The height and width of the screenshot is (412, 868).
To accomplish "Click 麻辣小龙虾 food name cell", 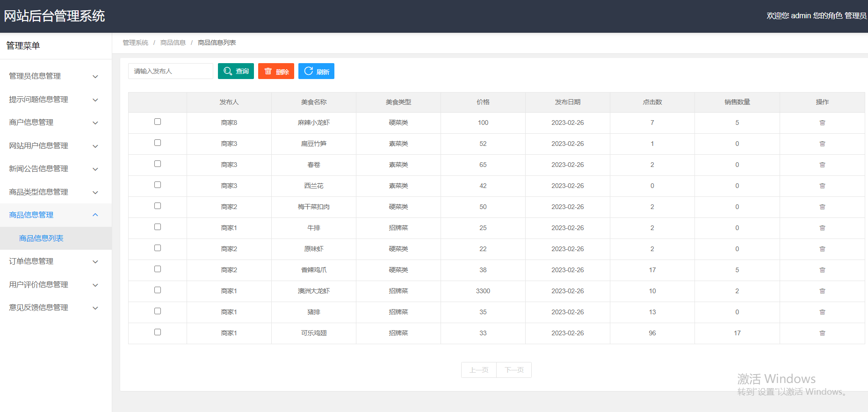I will pyautogui.click(x=314, y=123).
